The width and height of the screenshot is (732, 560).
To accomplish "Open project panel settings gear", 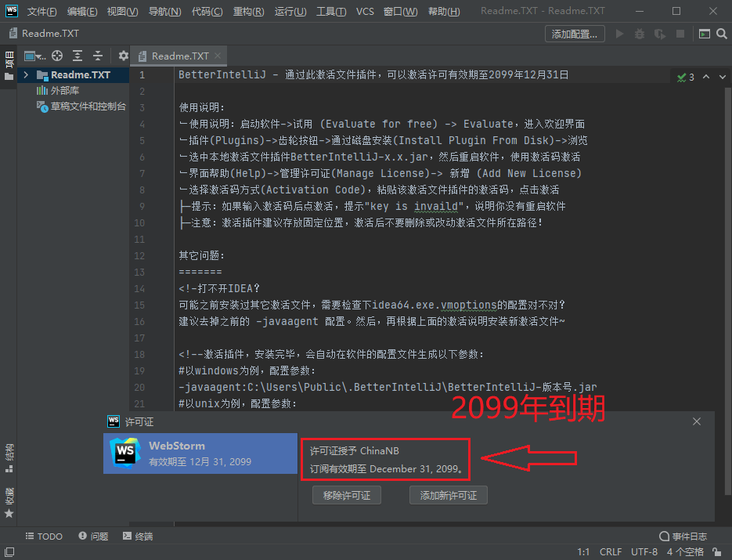I will tap(123, 56).
